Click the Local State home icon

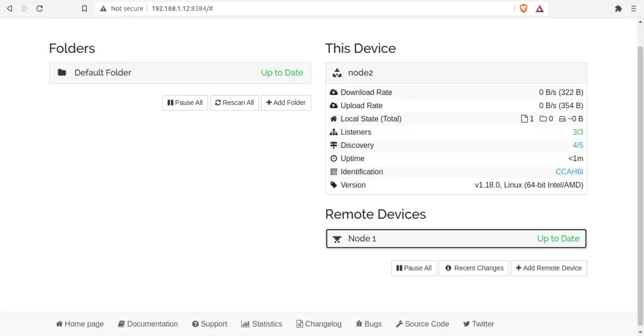(x=333, y=119)
